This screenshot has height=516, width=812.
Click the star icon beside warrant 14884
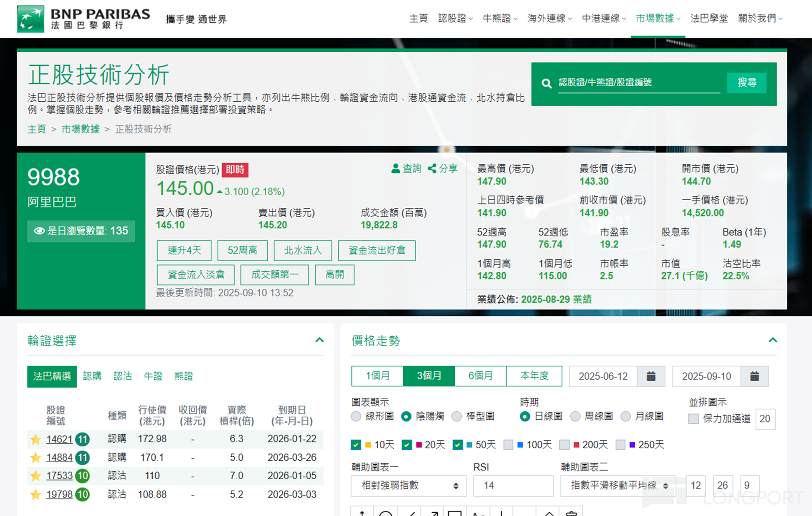(x=35, y=458)
